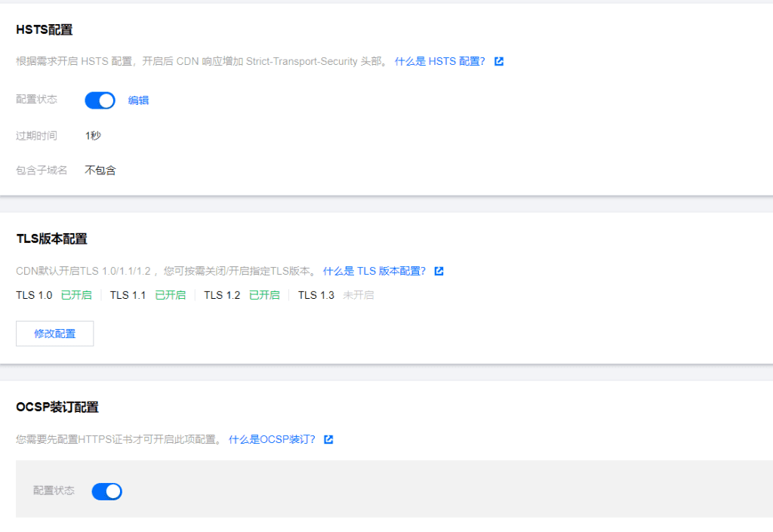
Task: Select the TLS 1.1 已开启 status
Action: click(x=171, y=295)
